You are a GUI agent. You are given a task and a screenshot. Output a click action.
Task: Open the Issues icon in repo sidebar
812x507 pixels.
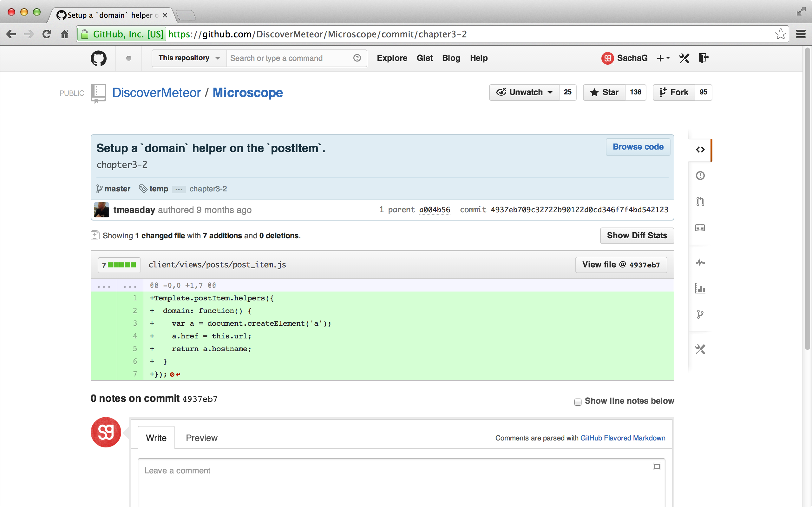click(x=700, y=175)
